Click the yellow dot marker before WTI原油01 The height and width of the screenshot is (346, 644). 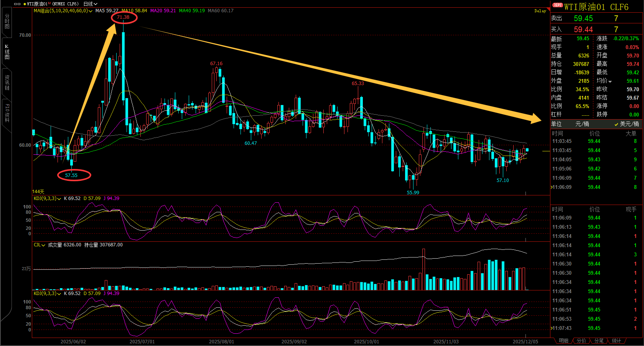click(25, 4)
